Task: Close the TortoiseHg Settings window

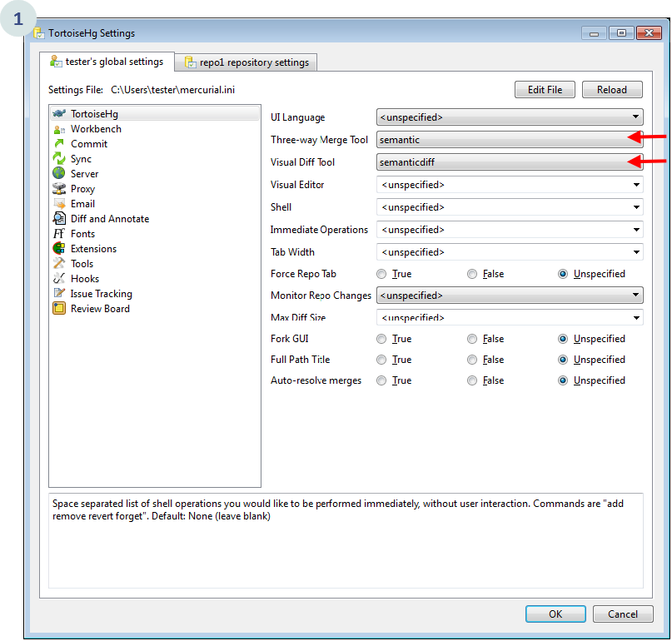Action: coord(649,33)
